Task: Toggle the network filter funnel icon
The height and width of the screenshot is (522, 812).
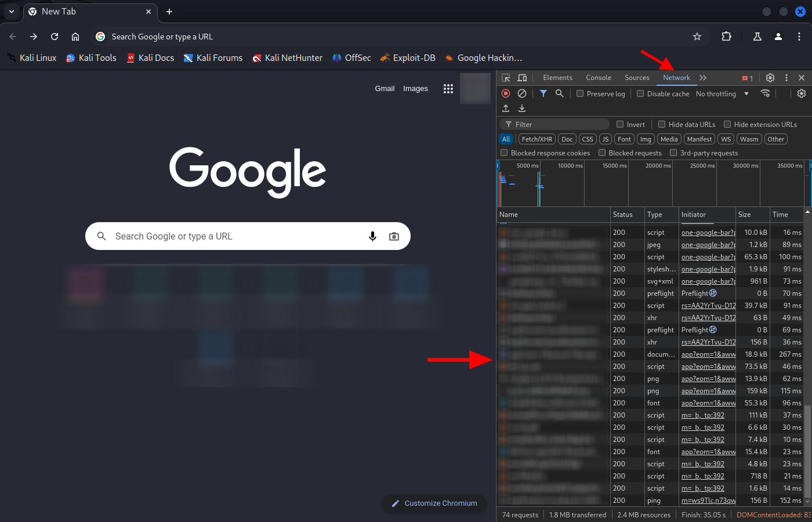Action: point(543,93)
